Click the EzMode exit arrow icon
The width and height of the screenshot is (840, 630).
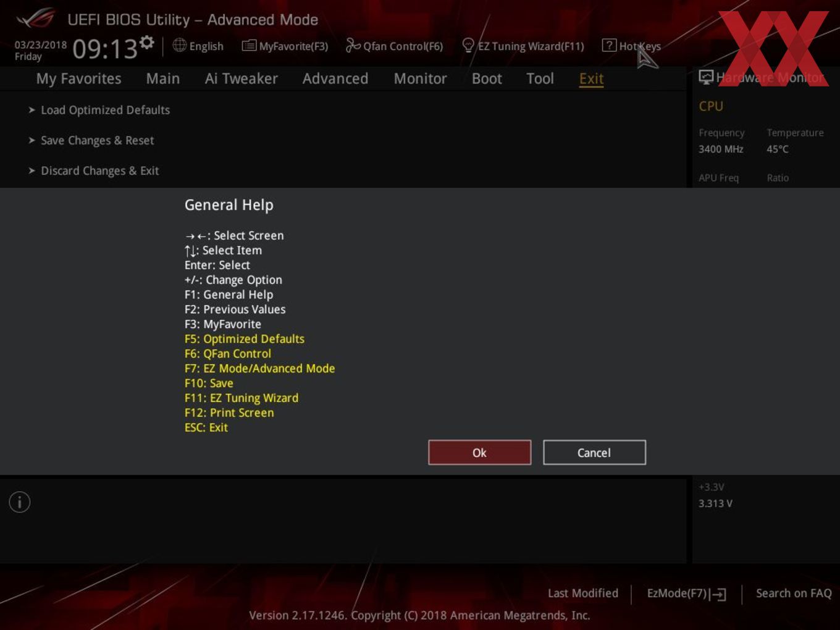tap(718, 594)
